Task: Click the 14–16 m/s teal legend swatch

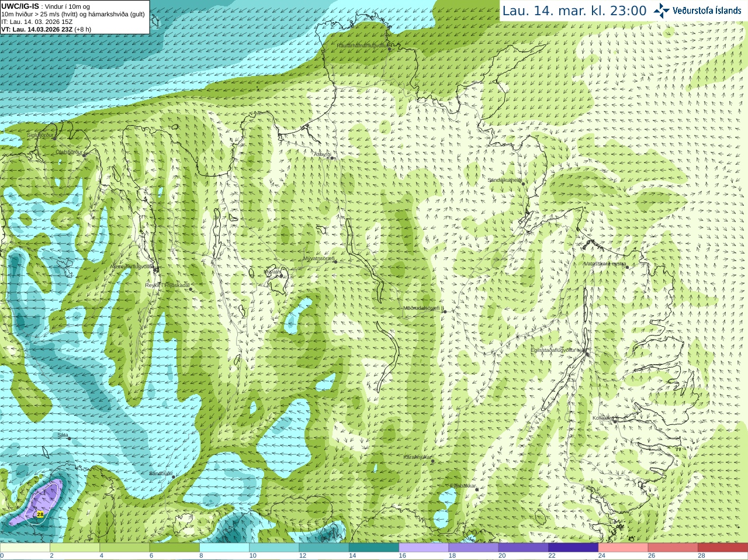Action: coord(373,548)
